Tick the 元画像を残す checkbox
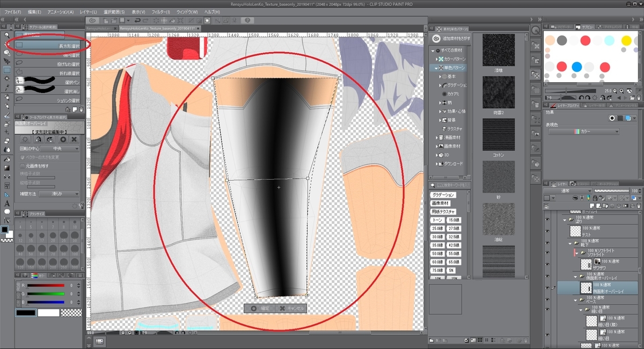The width and height of the screenshot is (644, 349). point(22,166)
